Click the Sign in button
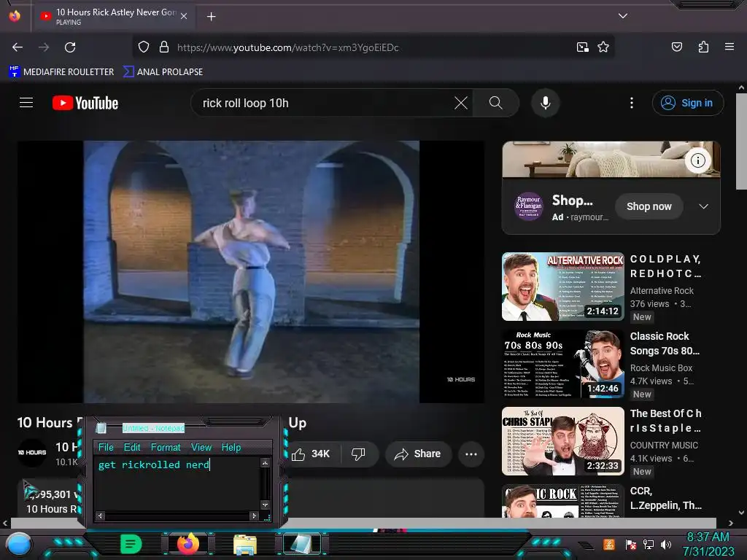This screenshot has height=560, width=747. (x=687, y=103)
